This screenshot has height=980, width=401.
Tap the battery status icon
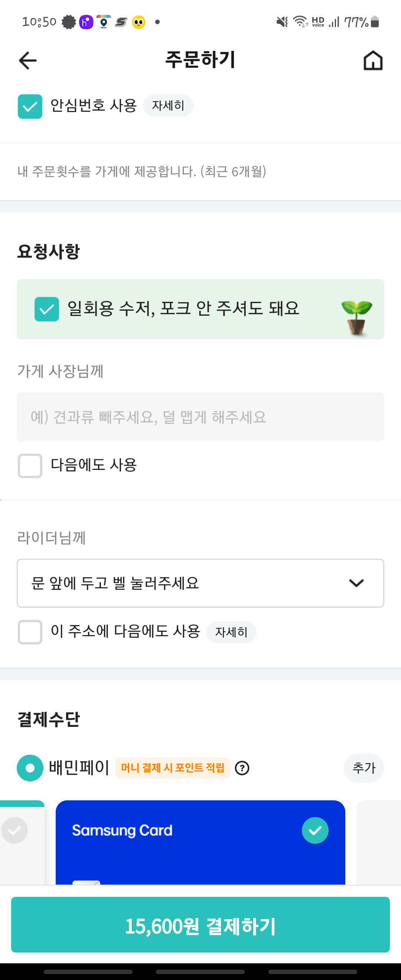(375, 22)
